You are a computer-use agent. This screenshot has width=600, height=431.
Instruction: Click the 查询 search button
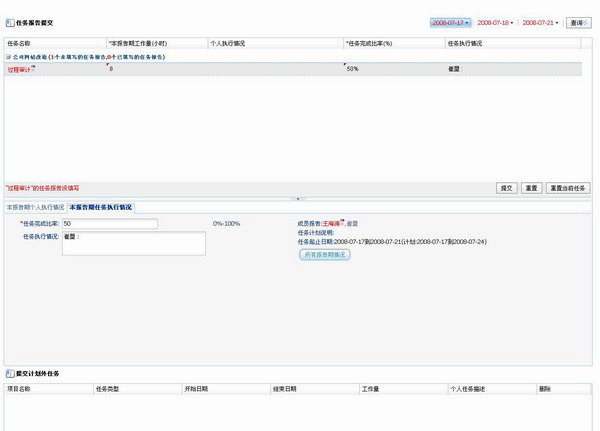[577, 22]
